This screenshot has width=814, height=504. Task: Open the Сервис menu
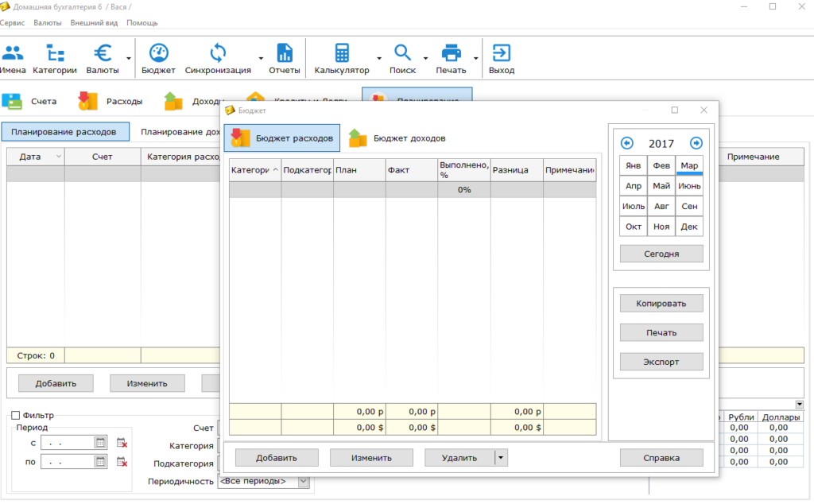pyautogui.click(x=12, y=23)
